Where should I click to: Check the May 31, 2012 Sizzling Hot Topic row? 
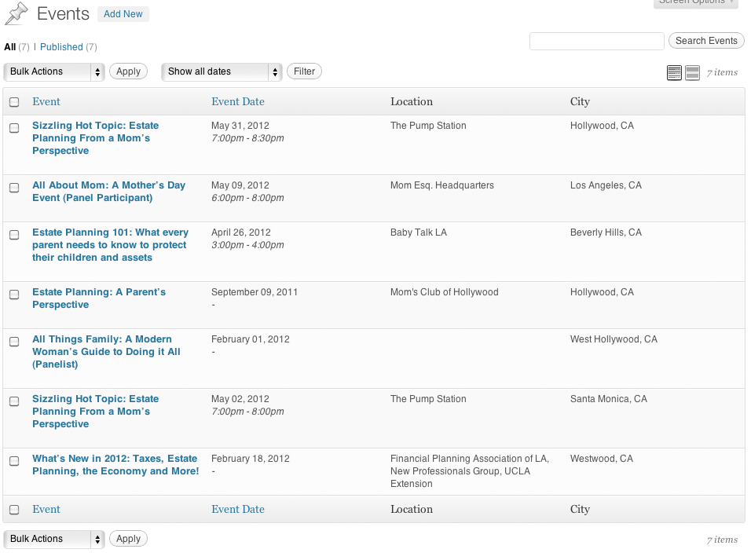click(14, 128)
